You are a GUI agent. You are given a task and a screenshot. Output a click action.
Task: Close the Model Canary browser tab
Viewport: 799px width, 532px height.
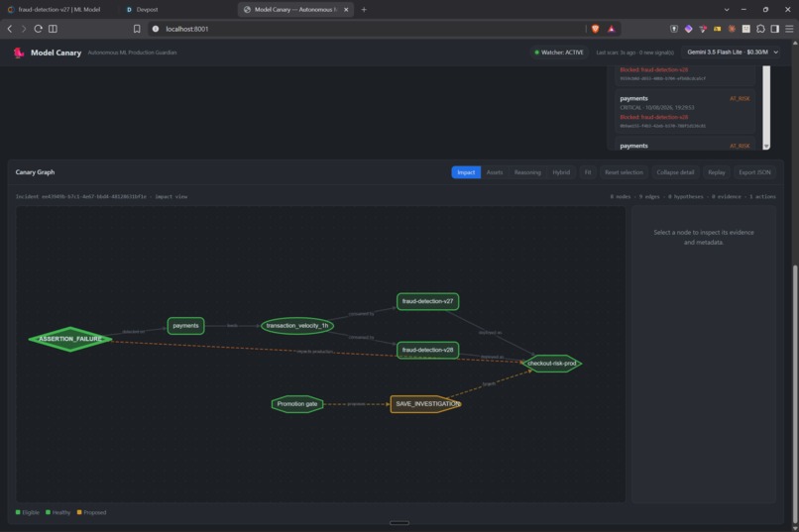click(346, 10)
